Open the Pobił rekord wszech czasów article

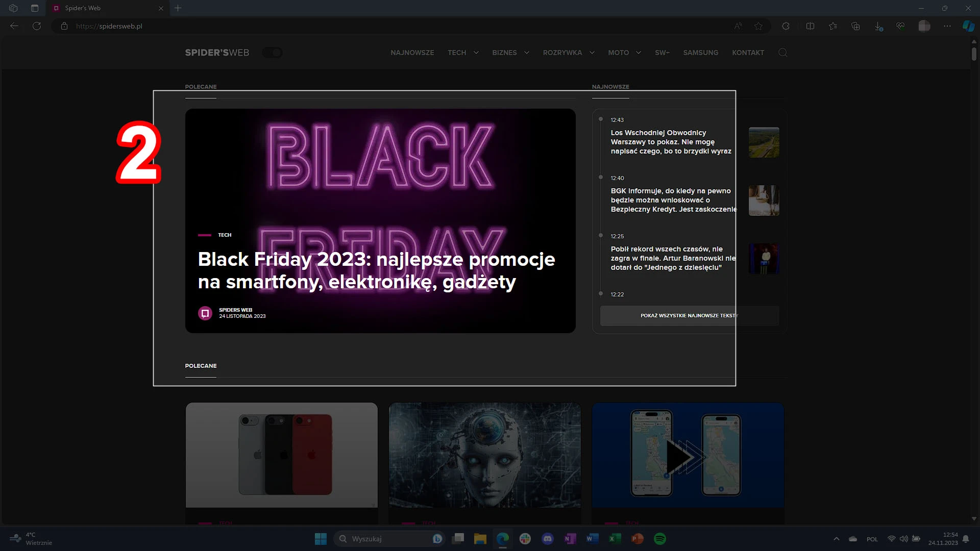click(673, 258)
